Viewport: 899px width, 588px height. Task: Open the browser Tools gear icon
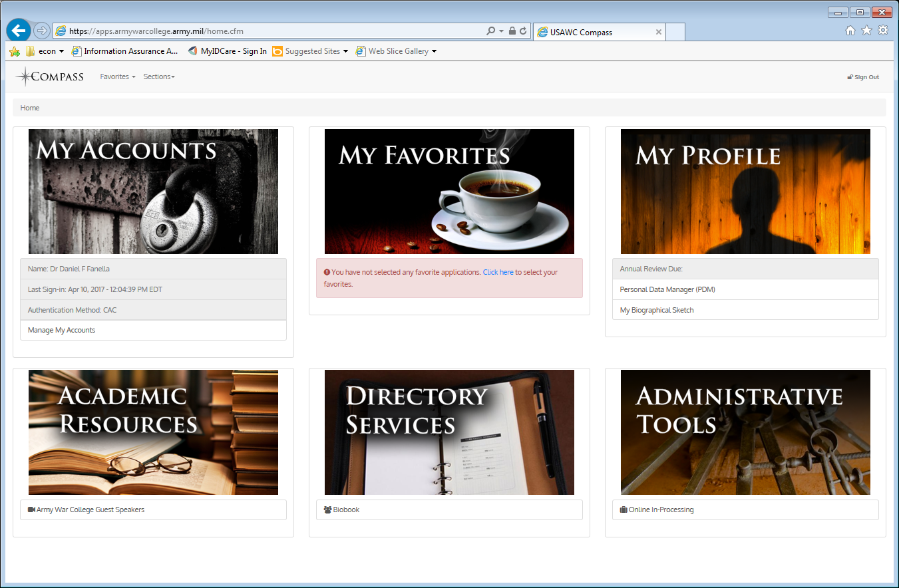point(883,31)
